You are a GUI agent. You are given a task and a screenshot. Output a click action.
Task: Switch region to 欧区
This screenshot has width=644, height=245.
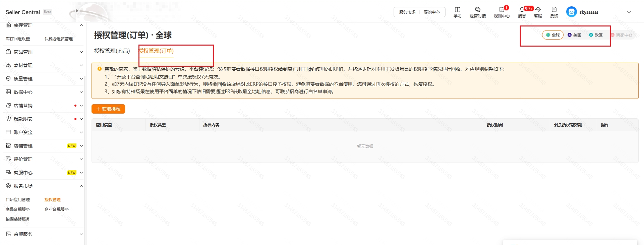(x=596, y=35)
